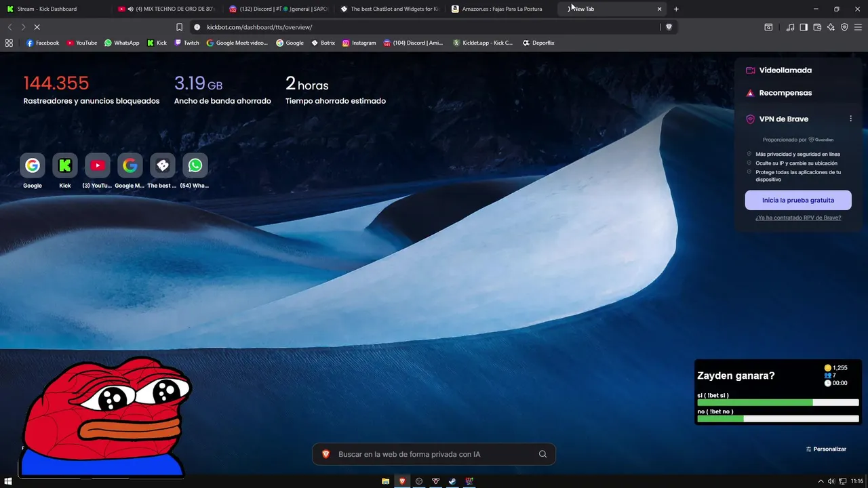
Task: Open the Kick bookmark in bookmarks bar
Action: point(157,43)
